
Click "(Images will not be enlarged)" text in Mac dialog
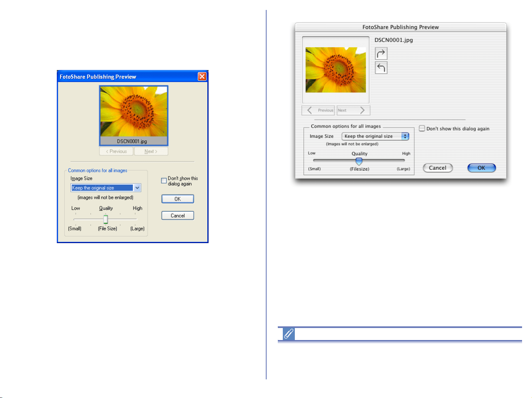[x=352, y=144]
